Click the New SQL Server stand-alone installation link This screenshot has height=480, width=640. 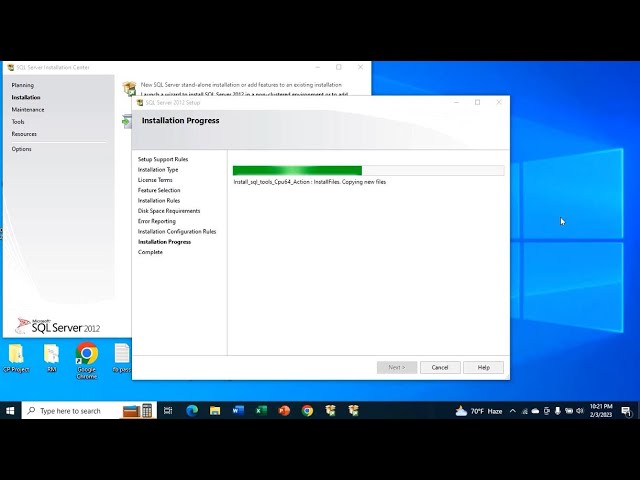[x=241, y=84]
